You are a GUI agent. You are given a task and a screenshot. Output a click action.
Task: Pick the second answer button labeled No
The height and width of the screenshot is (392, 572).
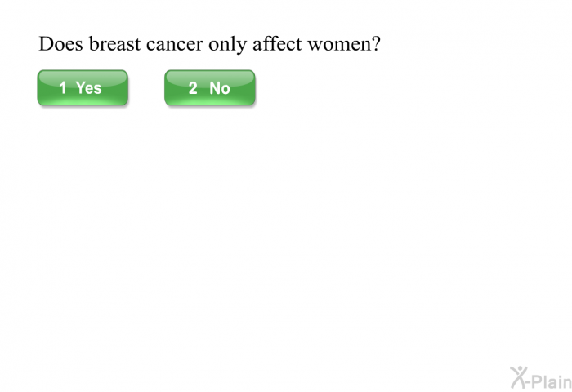[210, 88]
